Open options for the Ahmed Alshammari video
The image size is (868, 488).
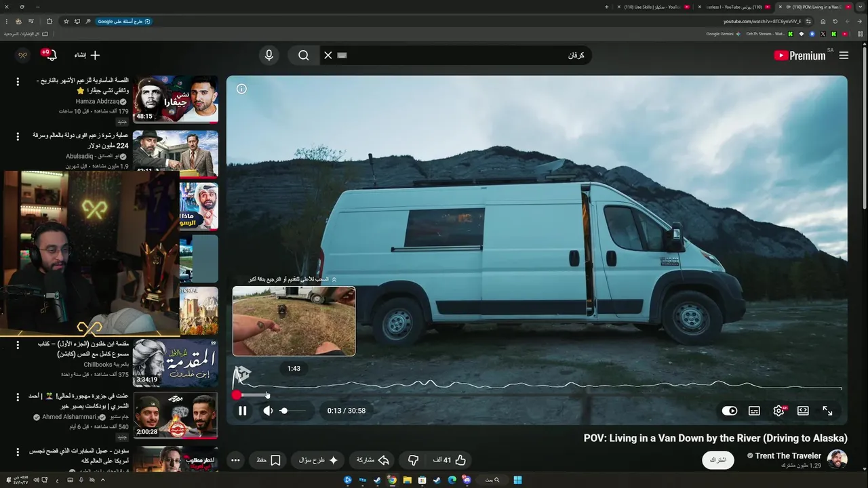click(18, 396)
